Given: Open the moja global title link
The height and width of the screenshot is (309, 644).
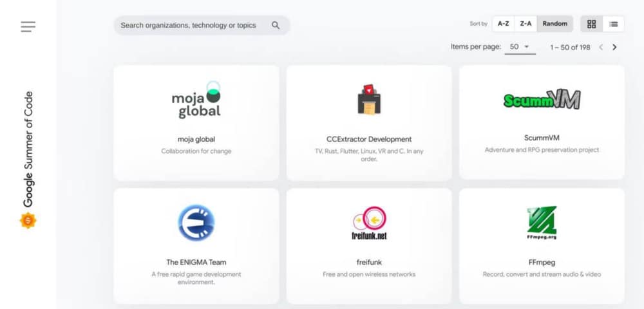Looking at the screenshot, I should point(196,139).
